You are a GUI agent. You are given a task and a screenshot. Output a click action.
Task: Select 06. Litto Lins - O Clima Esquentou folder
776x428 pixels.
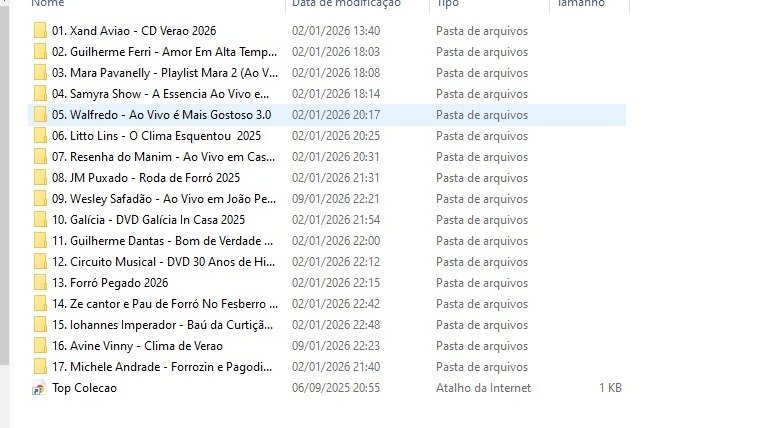click(x=156, y=136)
